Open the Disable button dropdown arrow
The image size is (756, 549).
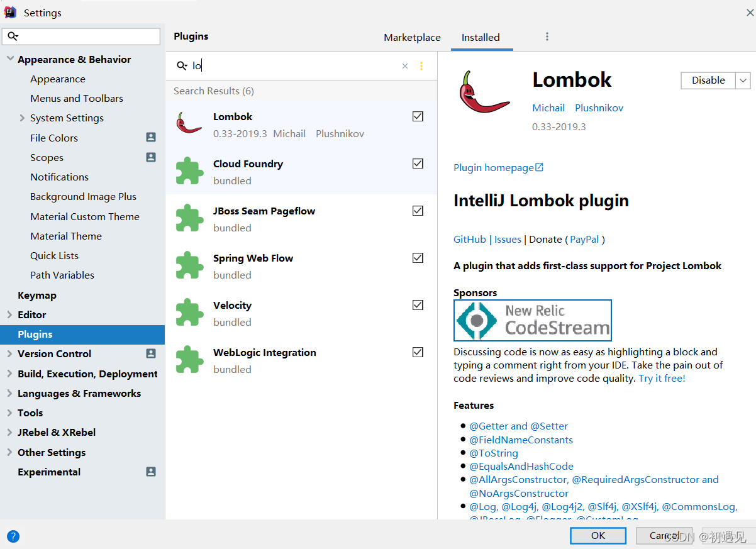pyautogui.click(x=743, y=80)
